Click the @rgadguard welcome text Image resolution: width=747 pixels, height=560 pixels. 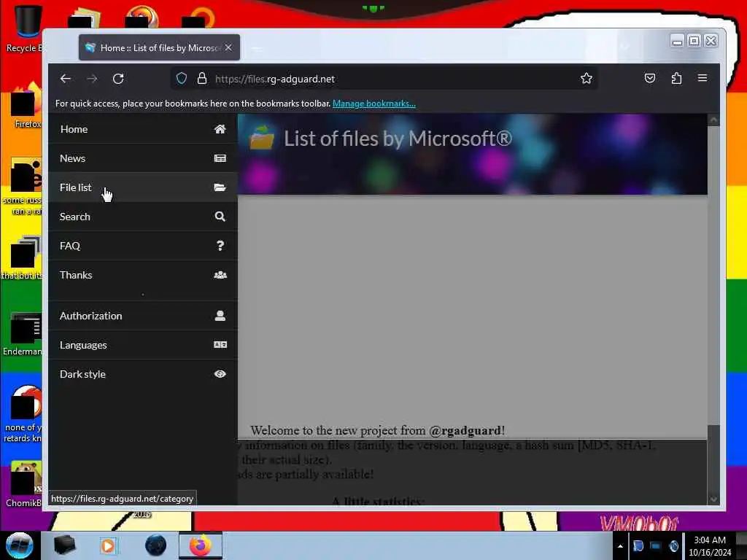coord(465,430)
